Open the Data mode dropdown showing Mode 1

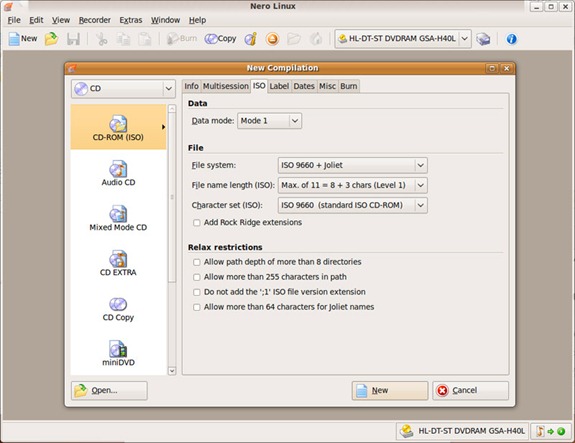[270, 121]
